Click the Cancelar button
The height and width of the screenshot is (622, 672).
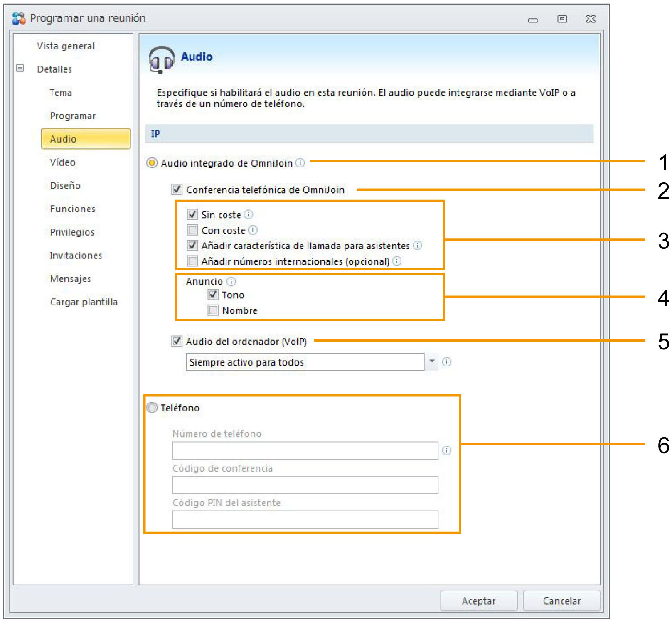point(561,601)
